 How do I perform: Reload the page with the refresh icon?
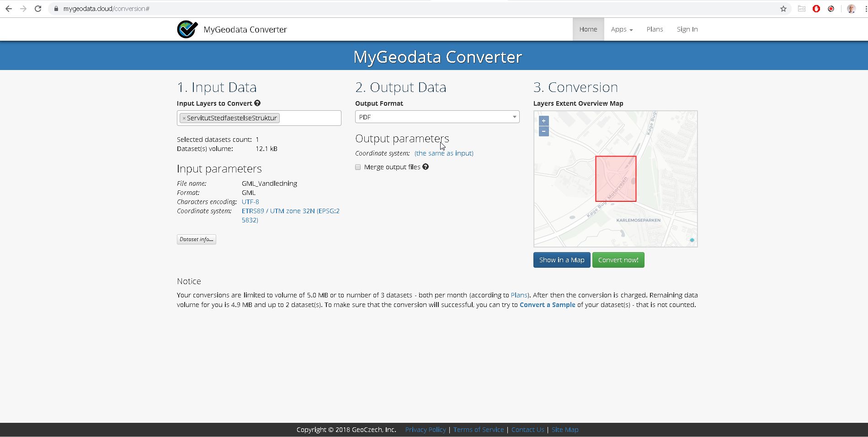click(x=38, y=9)
